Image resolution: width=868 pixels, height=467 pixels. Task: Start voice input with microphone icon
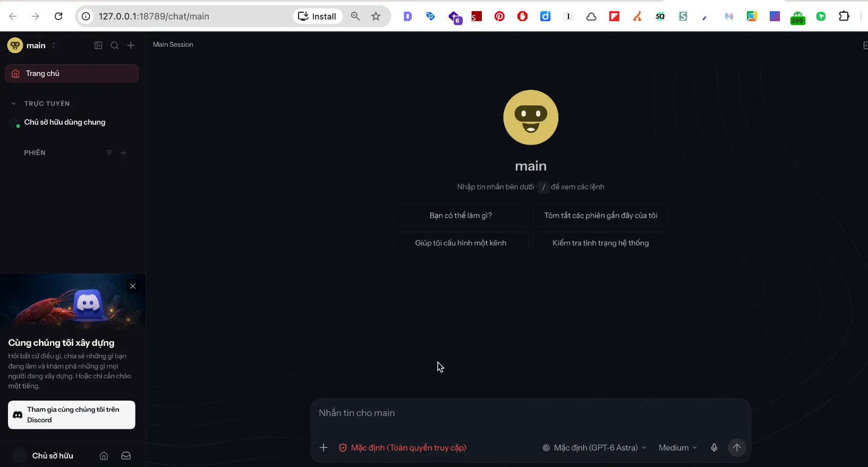[x=714, y=448]
